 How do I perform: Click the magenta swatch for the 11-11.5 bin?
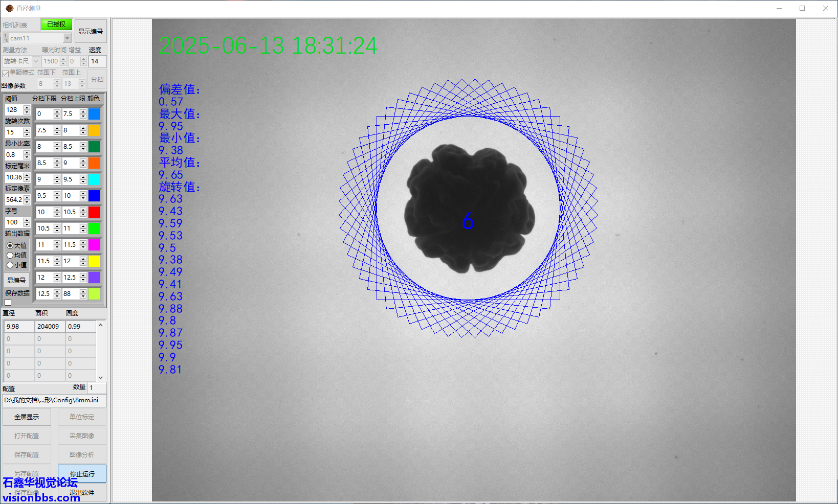point(94,245)
